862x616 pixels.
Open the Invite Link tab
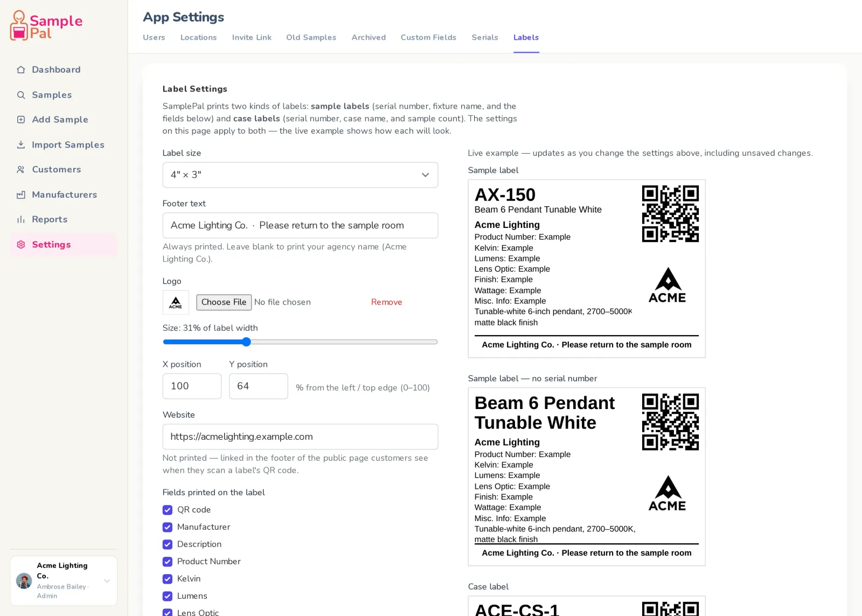click(x=252, y=37)
